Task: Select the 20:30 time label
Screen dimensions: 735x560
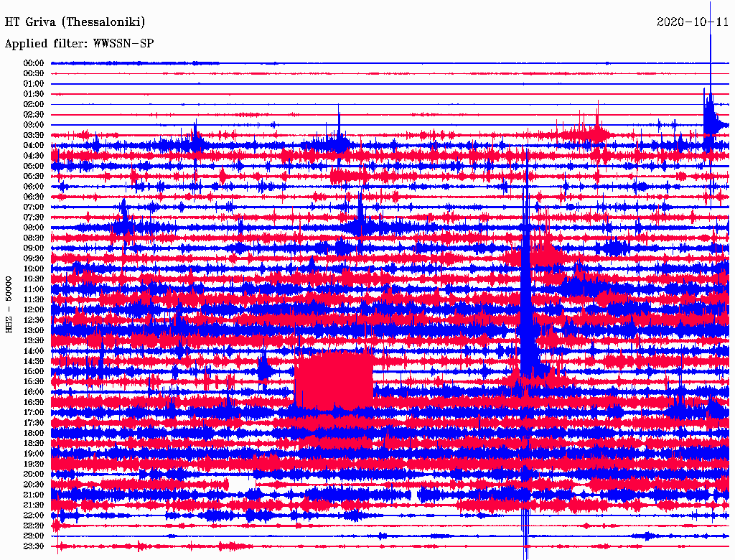Action: tap(34, 485)
